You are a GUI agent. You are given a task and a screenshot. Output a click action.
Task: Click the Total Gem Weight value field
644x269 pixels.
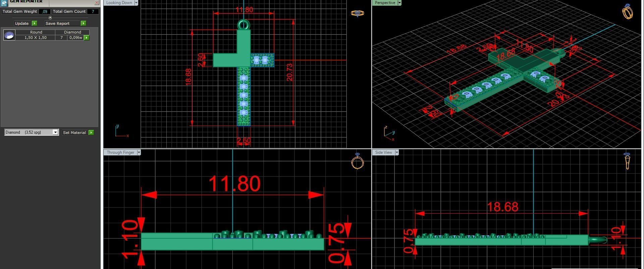point(45,11)
